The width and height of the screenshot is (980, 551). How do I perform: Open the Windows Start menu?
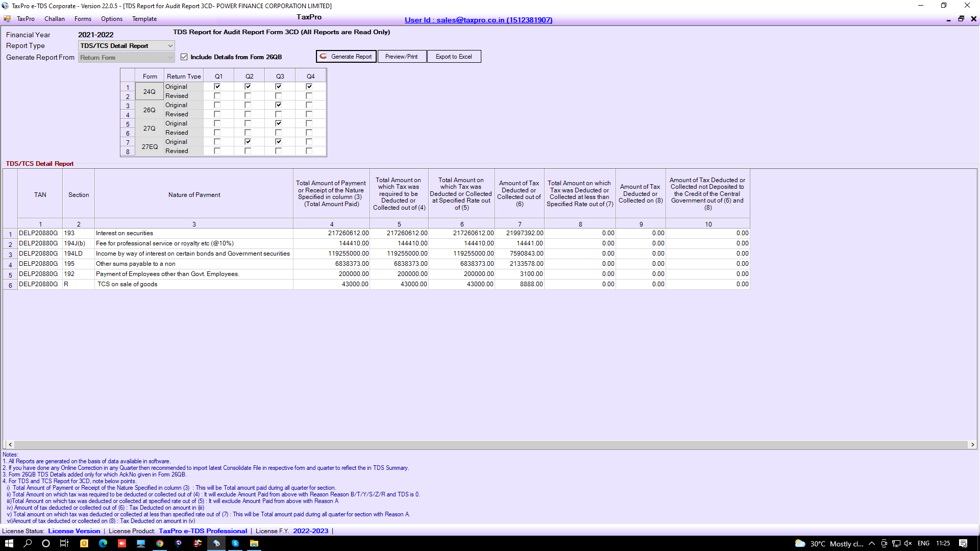[x=9, y=543]
